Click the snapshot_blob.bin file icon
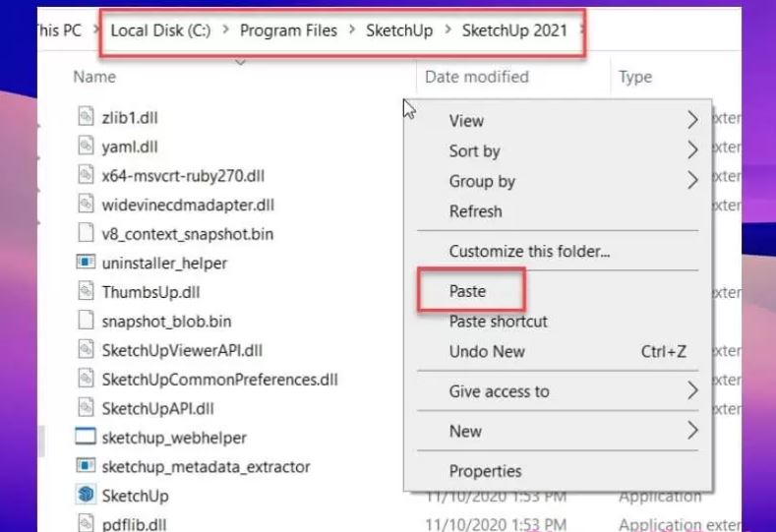Viewport: 776px width, 532px height. (86, 321)
